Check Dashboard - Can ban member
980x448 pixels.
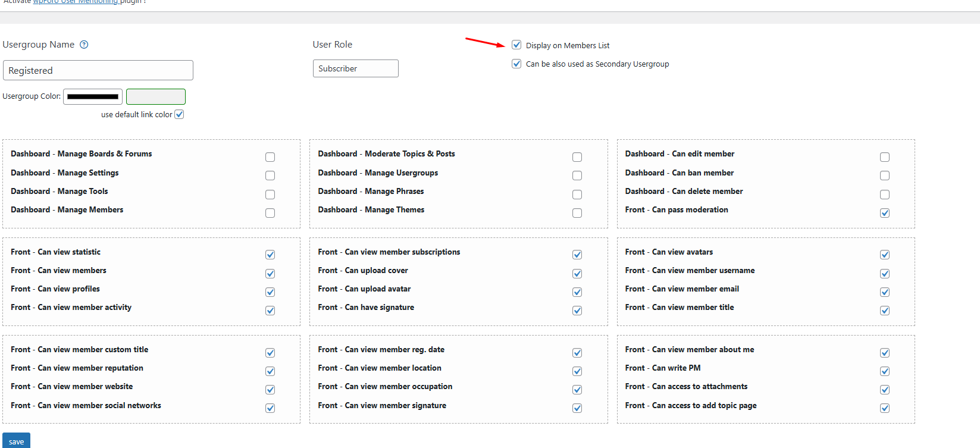[x=885, y=176]
